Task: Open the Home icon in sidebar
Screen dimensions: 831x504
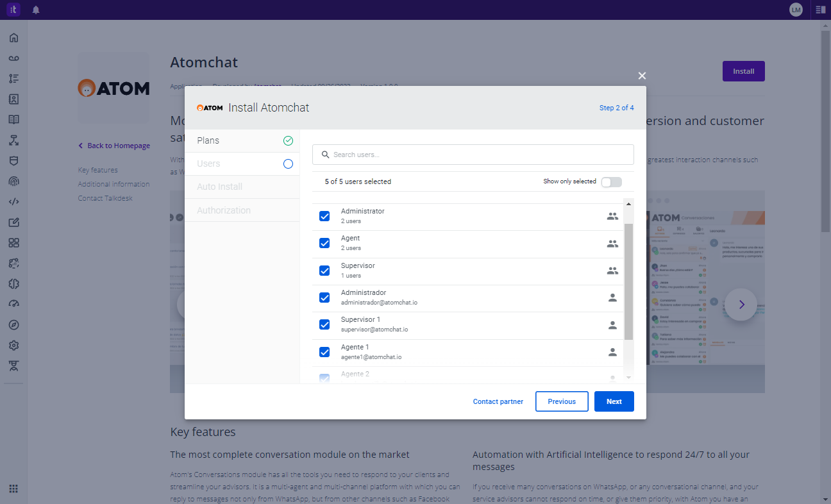Action: 13,38
